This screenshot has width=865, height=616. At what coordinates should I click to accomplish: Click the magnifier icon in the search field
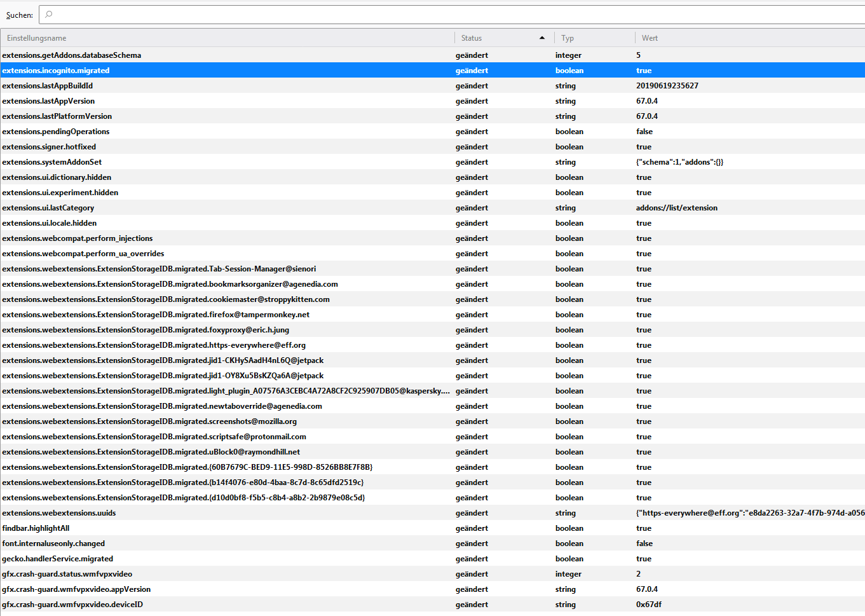49,15
